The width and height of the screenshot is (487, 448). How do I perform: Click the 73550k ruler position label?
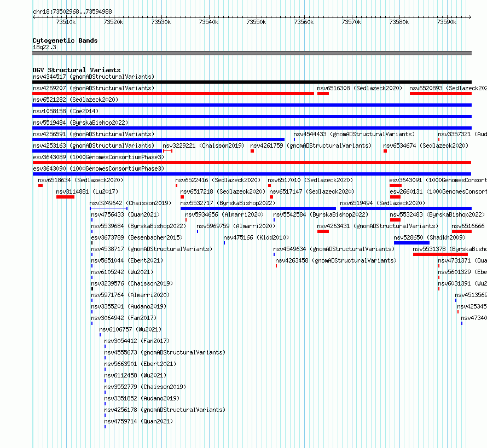pyautogui.click(x=256, y=22)
